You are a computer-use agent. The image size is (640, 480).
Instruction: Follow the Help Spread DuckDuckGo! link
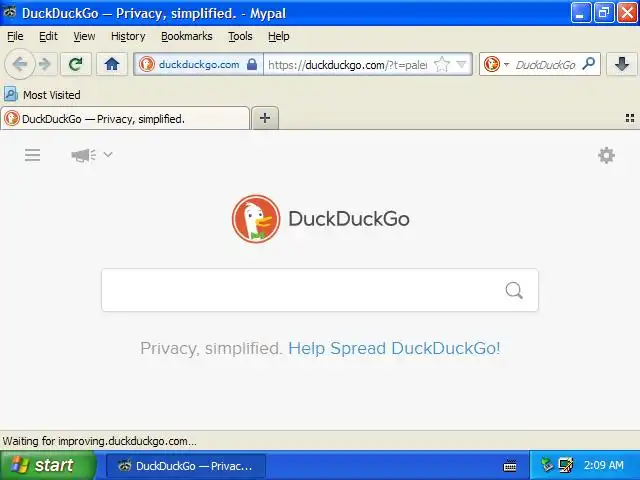click(x=394, y=349)
